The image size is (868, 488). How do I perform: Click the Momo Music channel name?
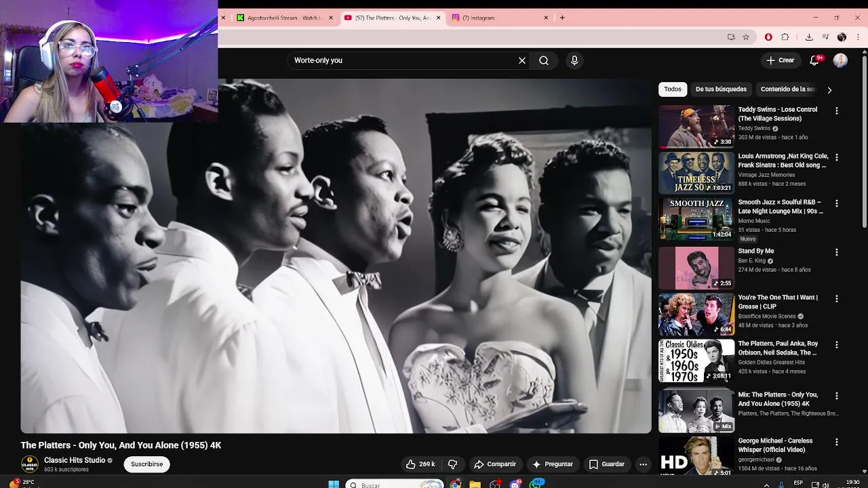click(x=754, y=221)
